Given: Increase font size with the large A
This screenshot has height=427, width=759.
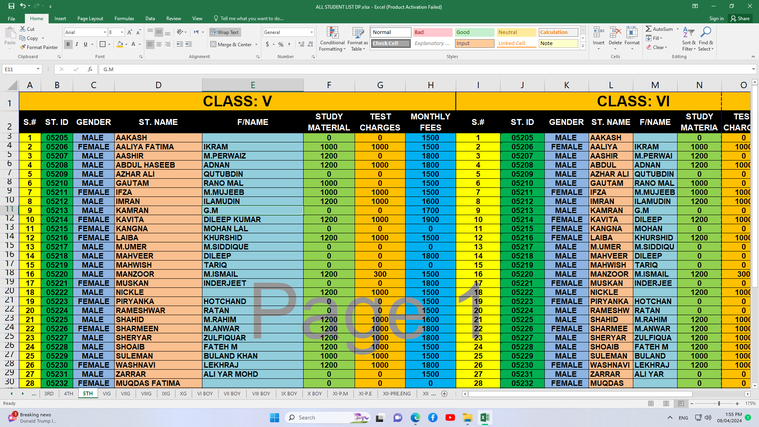Looking at the screenshot, I should click(129, 32).
